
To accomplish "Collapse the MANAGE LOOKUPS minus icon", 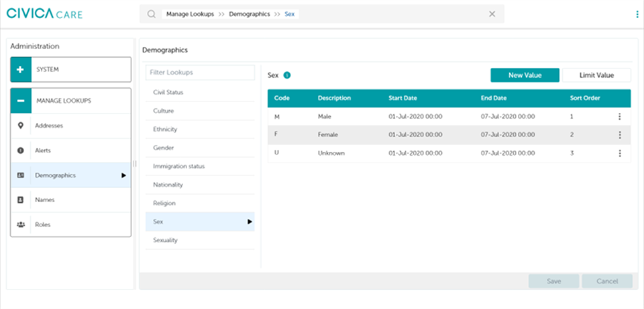I will click(x=21, y=100).
